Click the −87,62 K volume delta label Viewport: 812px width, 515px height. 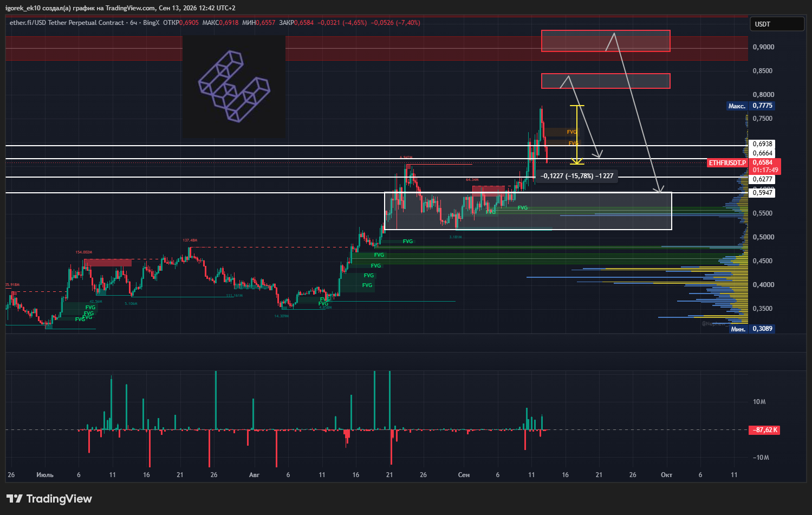pyautogui.click(x=764, y=430)
